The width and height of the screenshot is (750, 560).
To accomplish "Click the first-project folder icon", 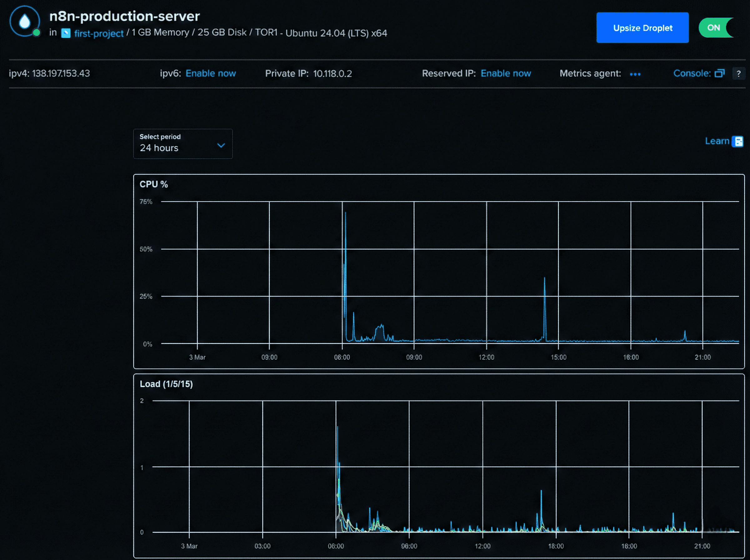I will (x=66, y=33).
